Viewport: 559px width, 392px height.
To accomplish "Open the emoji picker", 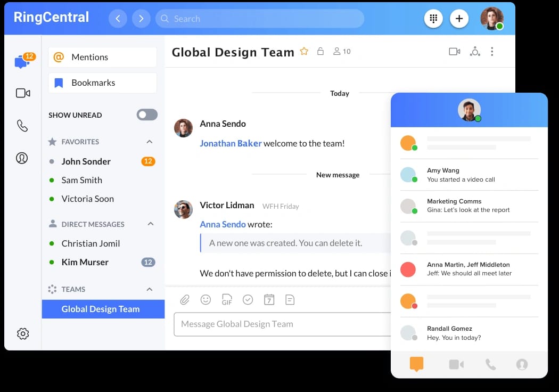I will (x=205, y=300).
